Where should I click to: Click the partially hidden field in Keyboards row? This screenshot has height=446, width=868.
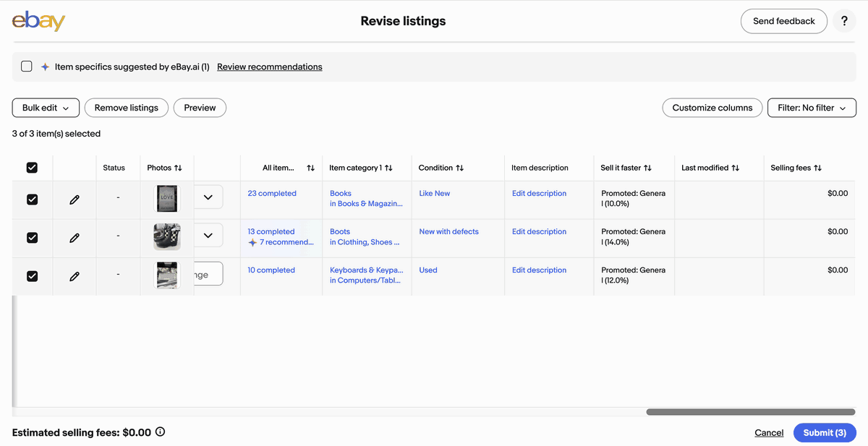[x=208, y=274]
